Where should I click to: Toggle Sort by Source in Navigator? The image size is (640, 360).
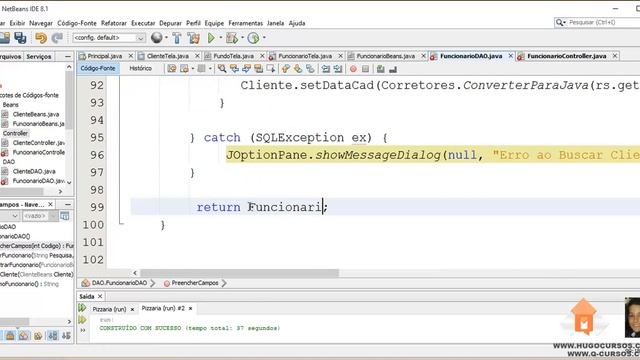(x=66, y=336)
